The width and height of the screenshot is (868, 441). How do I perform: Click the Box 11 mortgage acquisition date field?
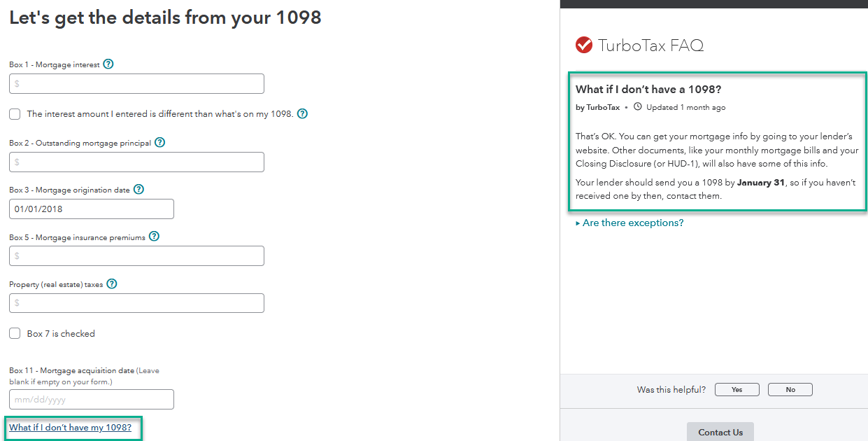(x=92, y=399)
